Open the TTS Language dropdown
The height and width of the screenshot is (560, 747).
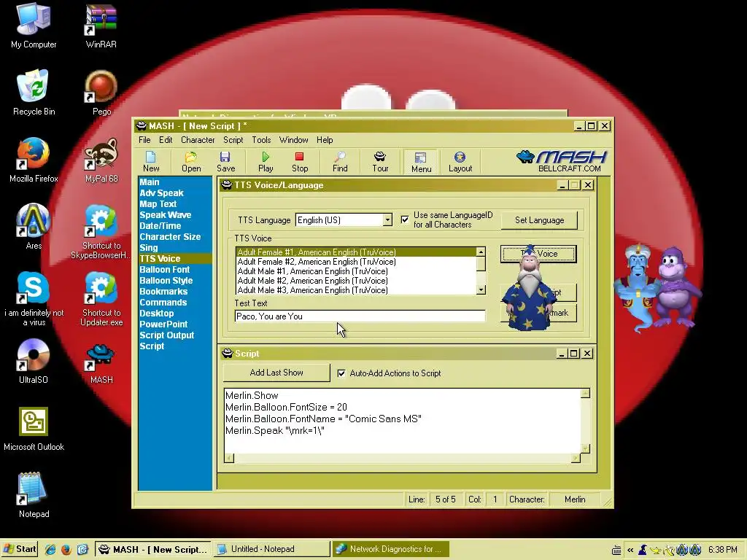coord(387,220)
